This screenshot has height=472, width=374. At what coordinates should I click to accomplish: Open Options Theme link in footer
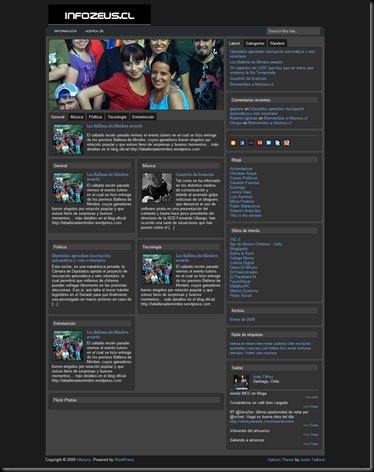click(x=280, y=460)
